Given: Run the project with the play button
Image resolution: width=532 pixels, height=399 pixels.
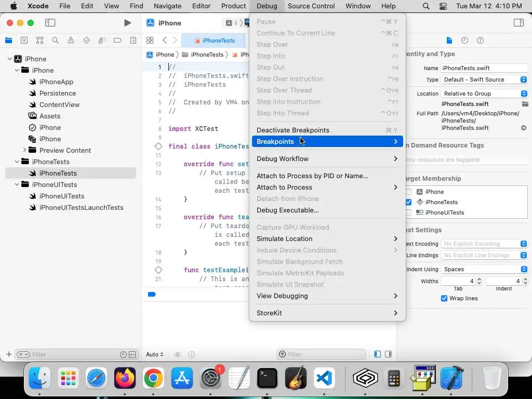Looking at the screenshot, I should 128,23.
